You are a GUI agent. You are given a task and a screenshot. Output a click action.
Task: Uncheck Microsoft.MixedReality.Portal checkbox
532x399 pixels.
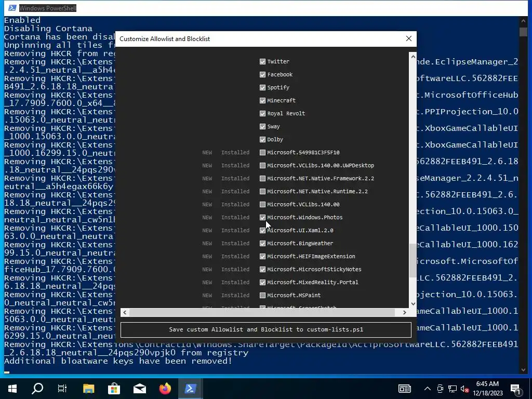coord(262,282)
